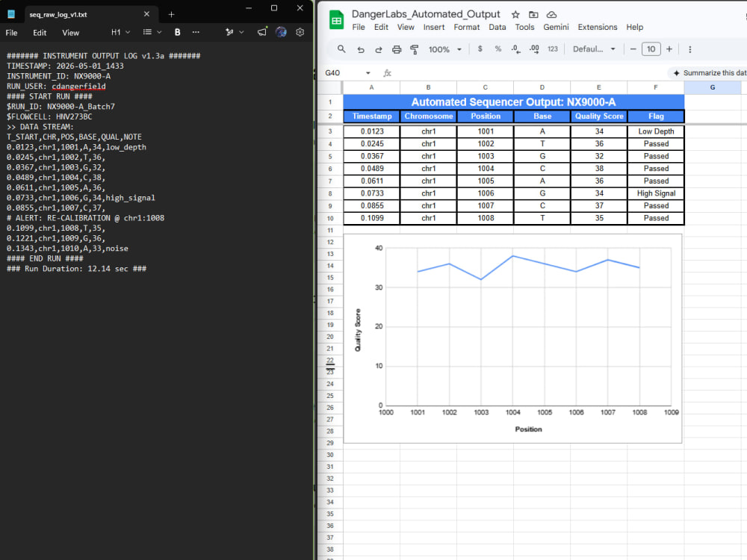747x560 pixels.
Task: Decrease font size with minus button
Action: click(x=633, y=49)
